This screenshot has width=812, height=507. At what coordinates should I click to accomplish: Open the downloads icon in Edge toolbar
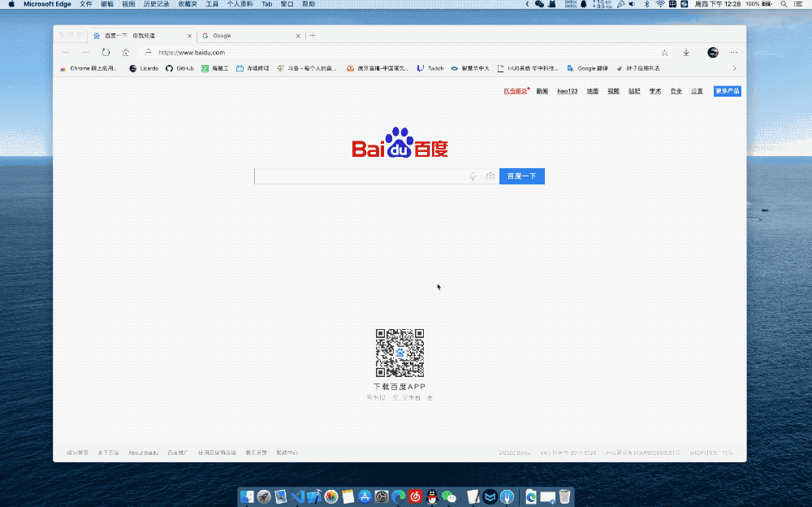coord(686,52)
